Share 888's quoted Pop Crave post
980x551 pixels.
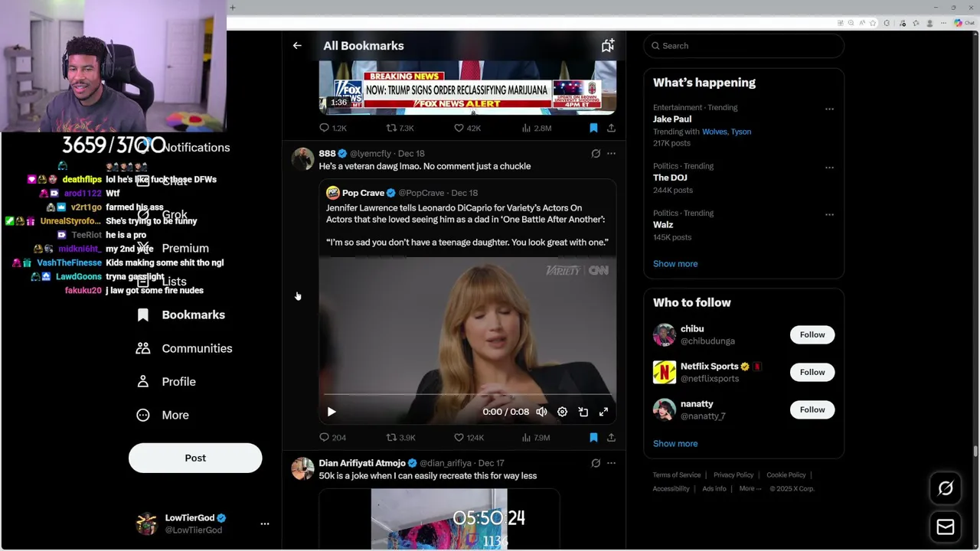[x=611, y=438]
